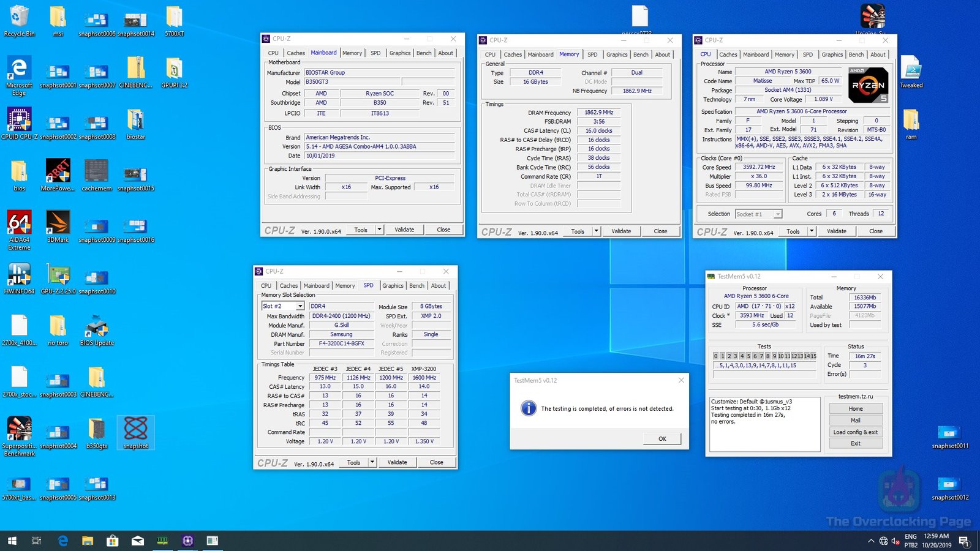Open the CPUID CPU-Z desktop shortcut
Viewport: 980px width, 551px height.
click(19, 121)
